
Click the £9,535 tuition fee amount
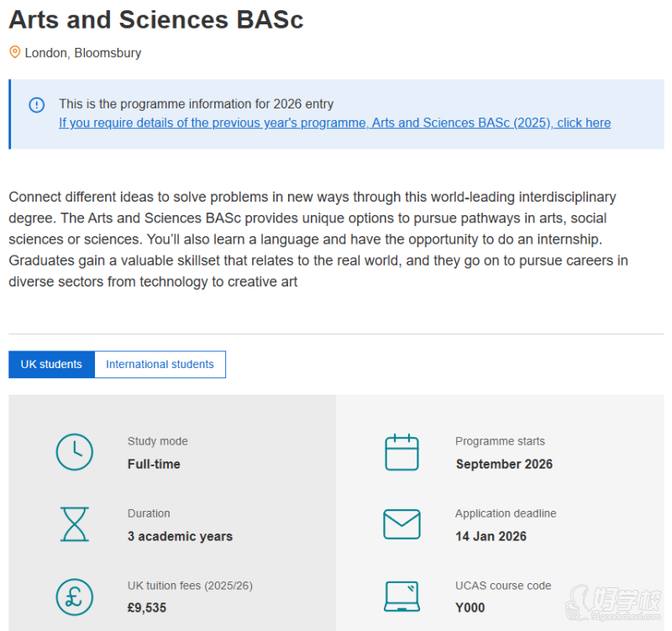pyautogui.click(x=147, y=607)
